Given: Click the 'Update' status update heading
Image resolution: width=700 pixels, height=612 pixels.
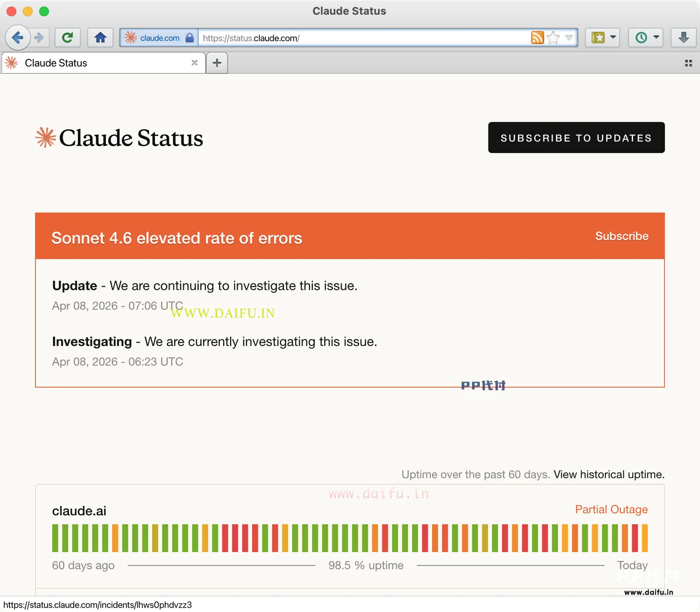Looking at the screenshot, I should (x=75, y=286).
